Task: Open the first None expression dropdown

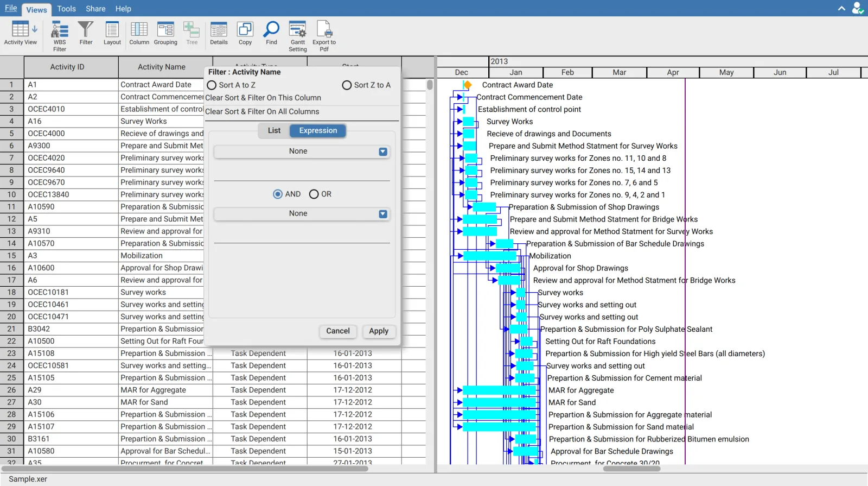Action: tap(302, 152)
